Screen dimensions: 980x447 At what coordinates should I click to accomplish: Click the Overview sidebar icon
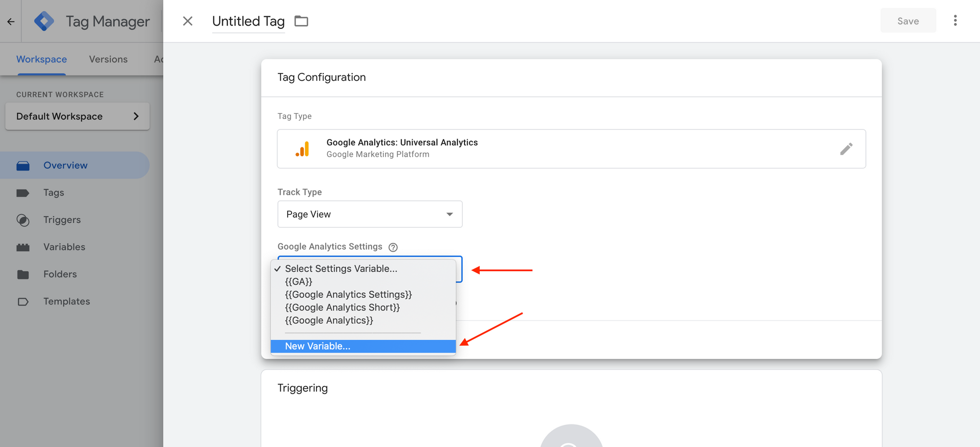pos(23,166)
